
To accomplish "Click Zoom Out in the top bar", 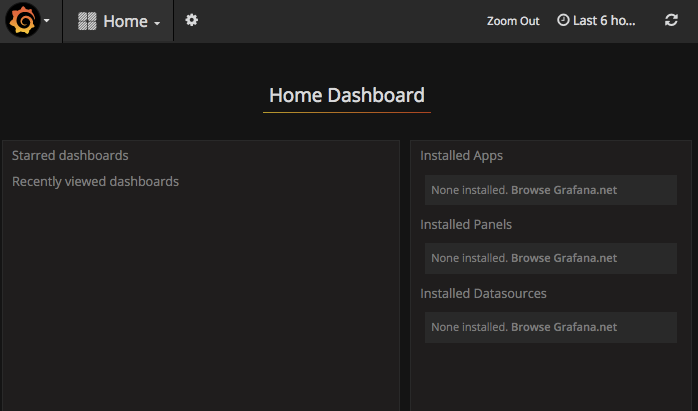I will tap(513, 21).
